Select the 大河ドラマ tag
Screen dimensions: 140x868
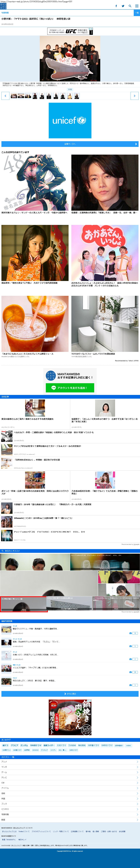pos(62,745)
